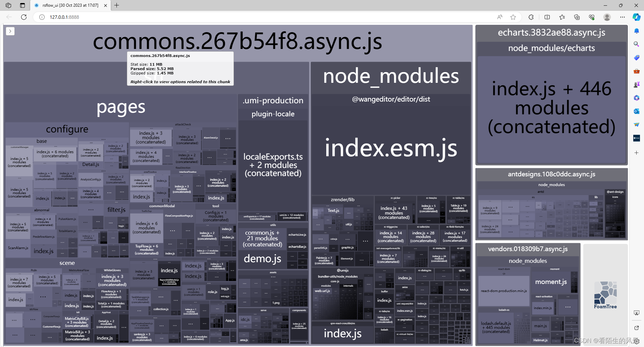View site information icon in address bar
Viewport: 644px width, 347px height.
point(42,17)
